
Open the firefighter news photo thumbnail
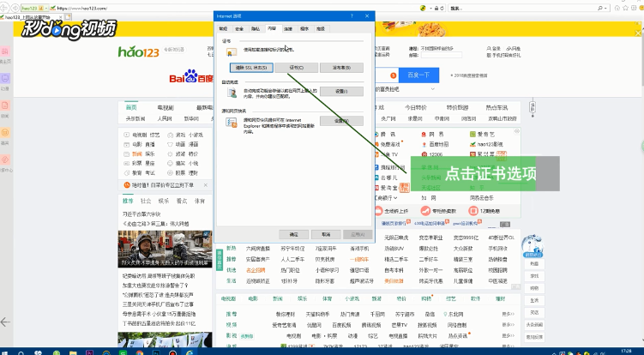point(165,249)
